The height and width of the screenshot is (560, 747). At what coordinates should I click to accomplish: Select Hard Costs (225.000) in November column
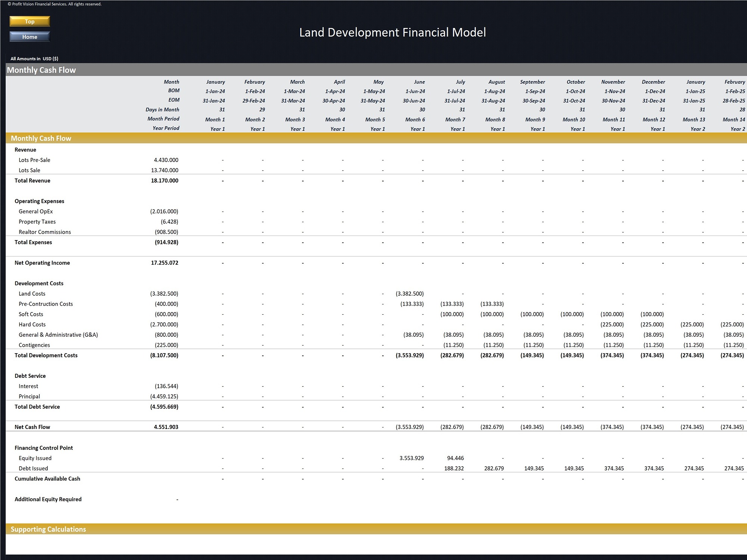pyautogui.click(x=612, y=324)
